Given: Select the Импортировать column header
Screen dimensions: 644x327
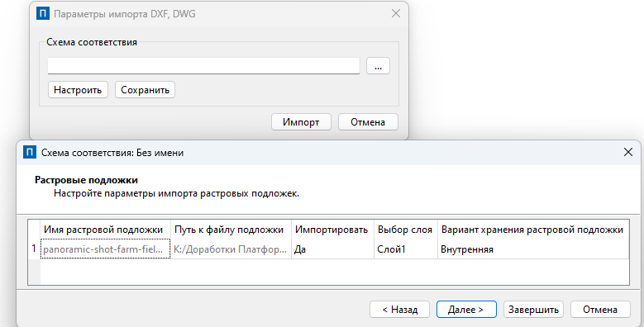Looking at the screenshot, I should point(332,230).
